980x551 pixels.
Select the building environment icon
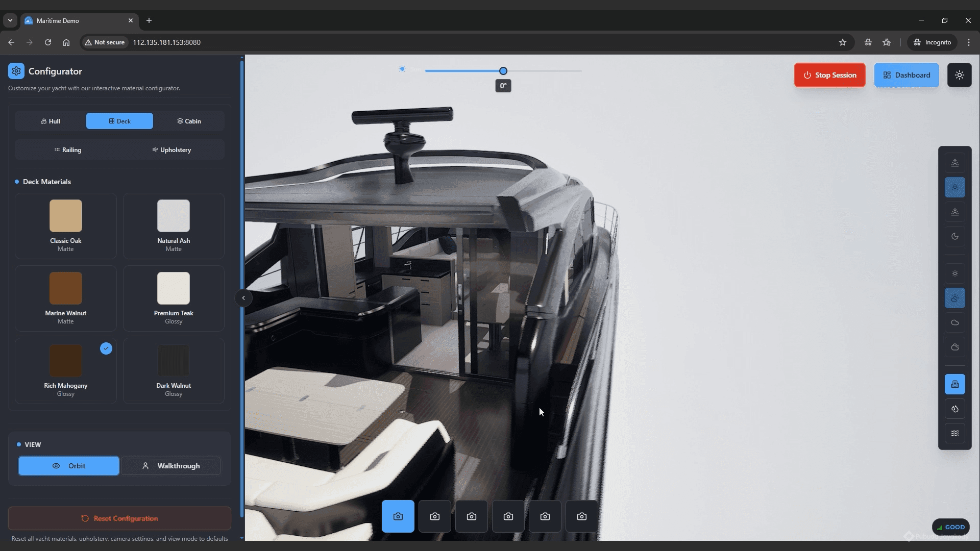pos(954,384)
